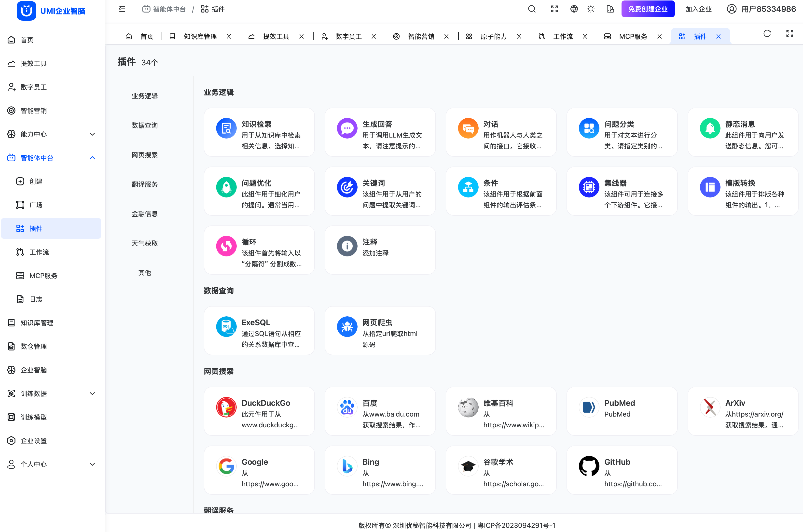Open the ExeSQL plugin icon

226,327
